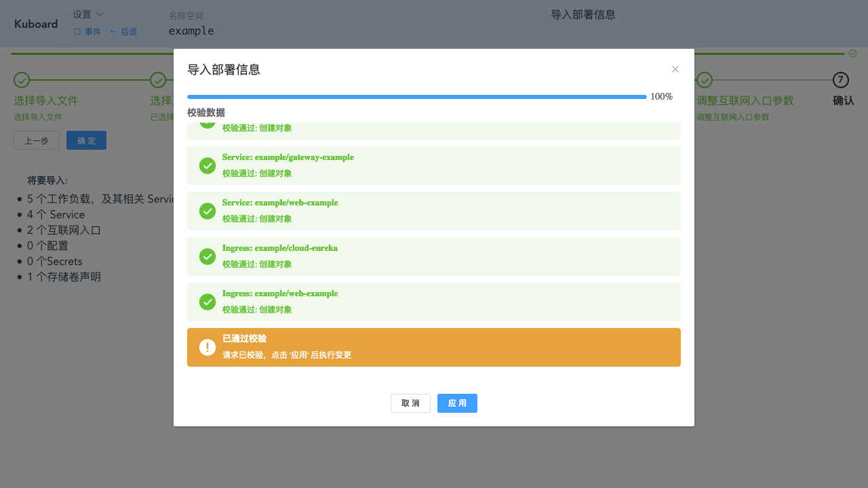
Task: Click the namespace name example in the header
Action: coord(191,30)
